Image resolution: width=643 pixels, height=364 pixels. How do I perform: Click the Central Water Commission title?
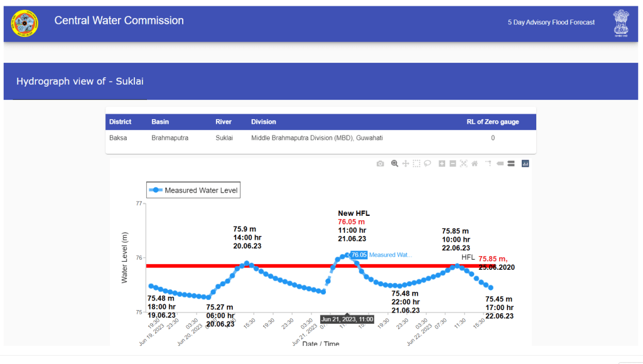pos(119,21)
